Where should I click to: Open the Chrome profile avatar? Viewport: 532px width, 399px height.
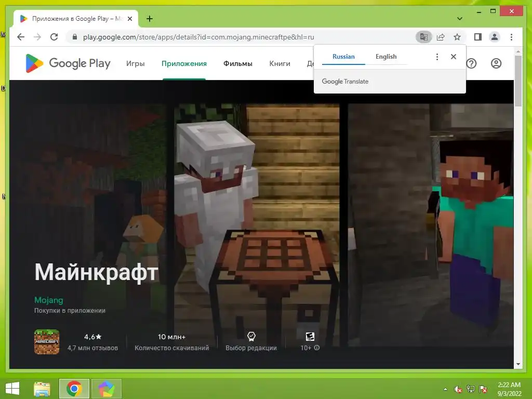click(x=495, y=37)
